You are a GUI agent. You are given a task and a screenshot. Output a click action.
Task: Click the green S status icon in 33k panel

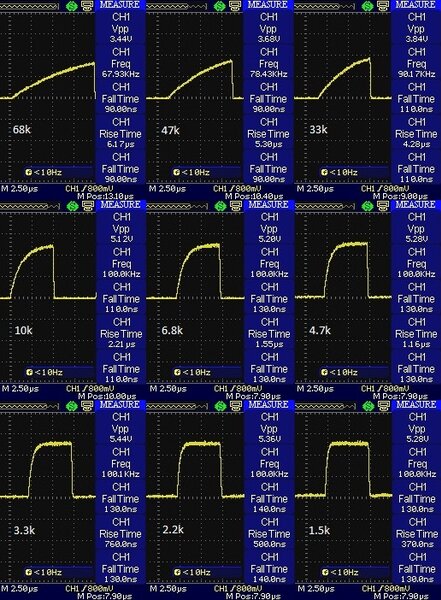(368, 6)
